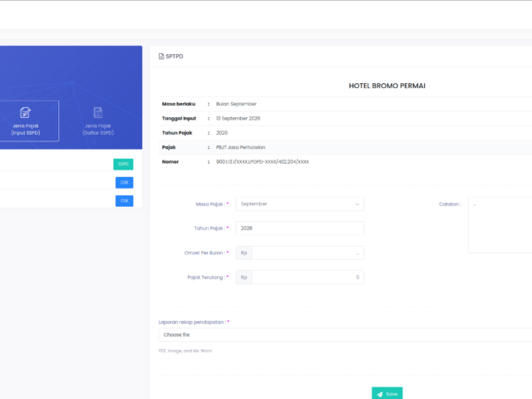Click the first blue CEK button
This screenshot has width=532, height=399.
coord(124,183)
